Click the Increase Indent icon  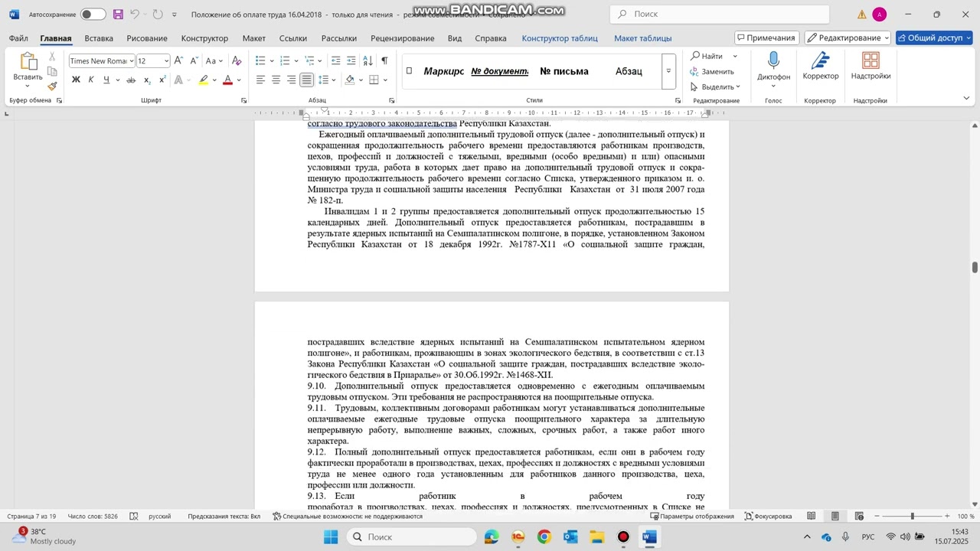point(351,60)
